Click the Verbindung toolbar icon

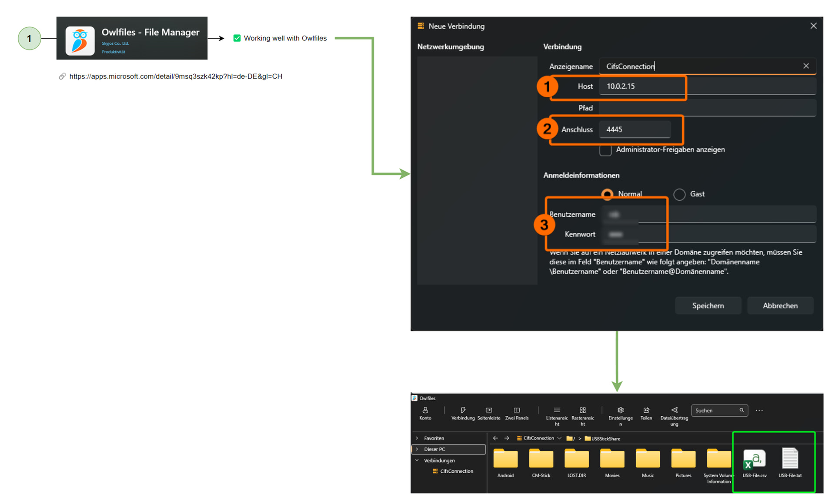tap(463, 410)
